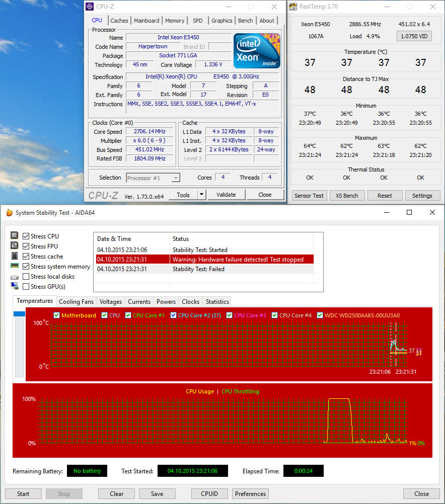
Task: Run the Sensor Test in RealTemp
Action: 309,196
